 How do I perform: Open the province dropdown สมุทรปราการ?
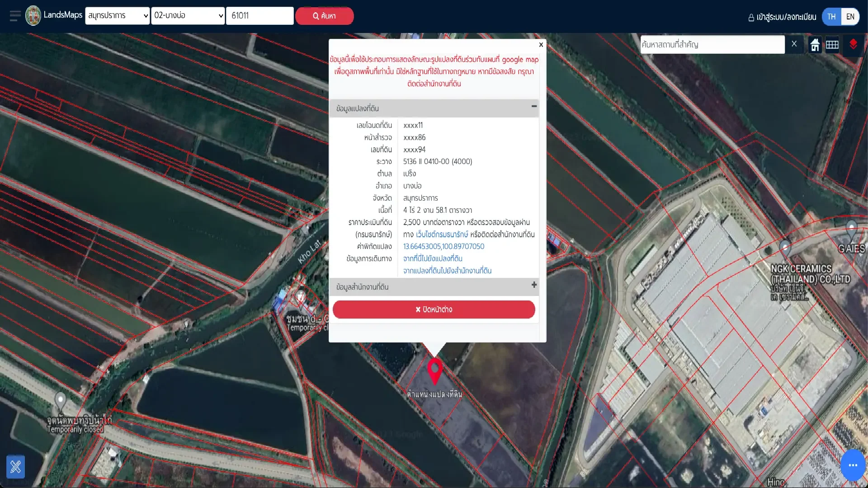117,16
